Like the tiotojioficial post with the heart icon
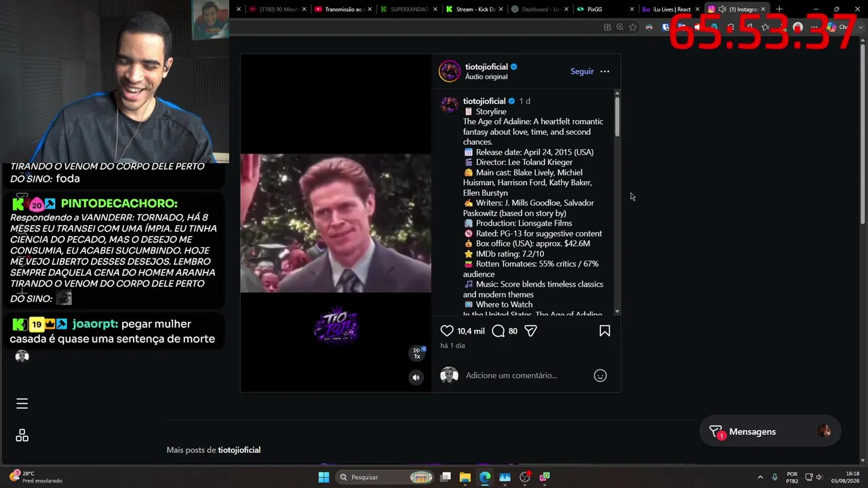868x488 pixels. coord(447,331)
